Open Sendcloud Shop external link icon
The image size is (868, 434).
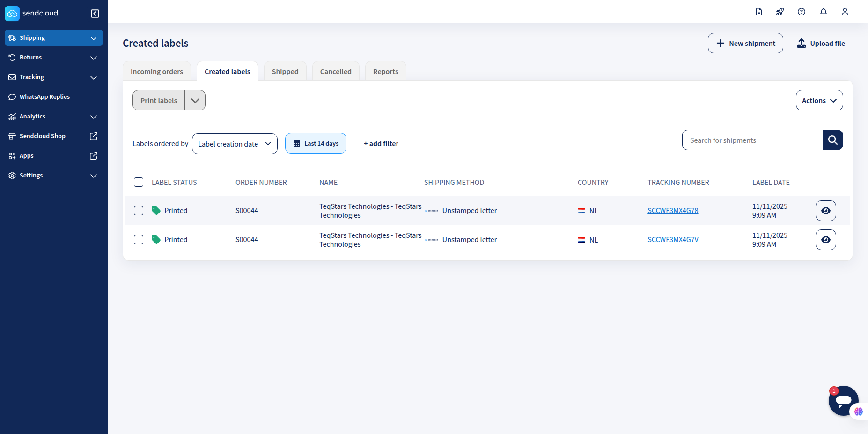(94, 136)
